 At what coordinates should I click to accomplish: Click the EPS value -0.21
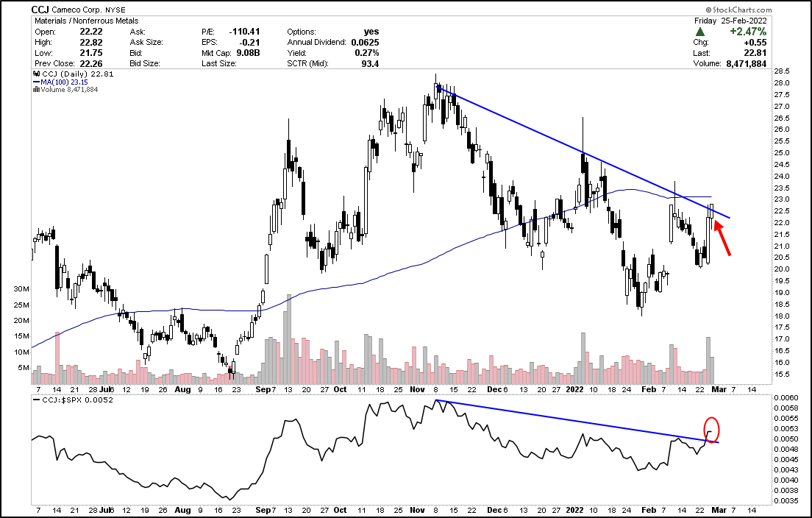coord(251,43)
